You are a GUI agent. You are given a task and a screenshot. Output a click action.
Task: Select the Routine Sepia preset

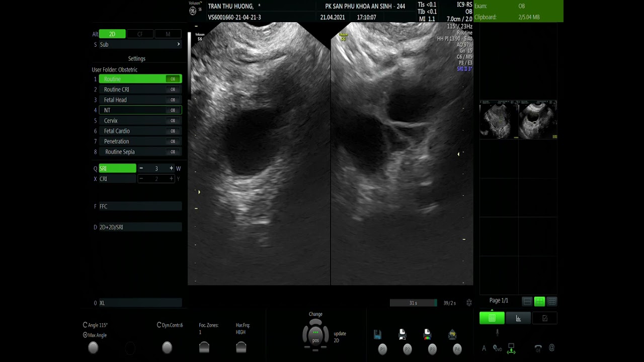pos(140,152)
